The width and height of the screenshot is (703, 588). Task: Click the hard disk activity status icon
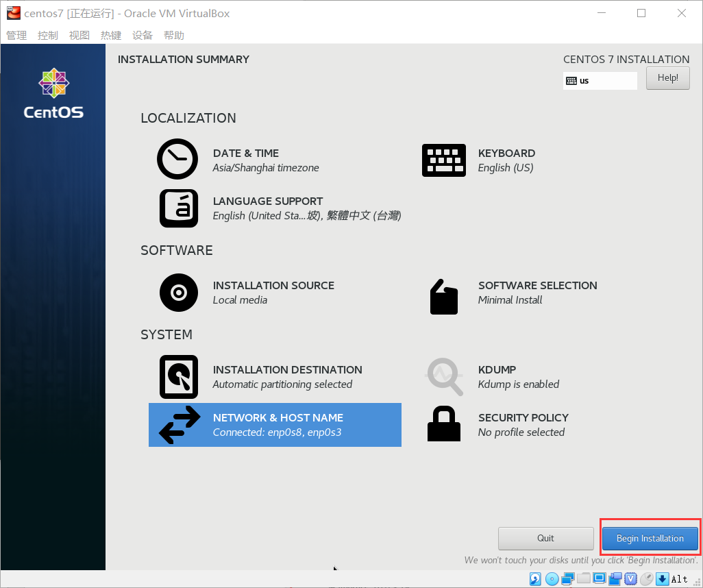coord(535,578)
